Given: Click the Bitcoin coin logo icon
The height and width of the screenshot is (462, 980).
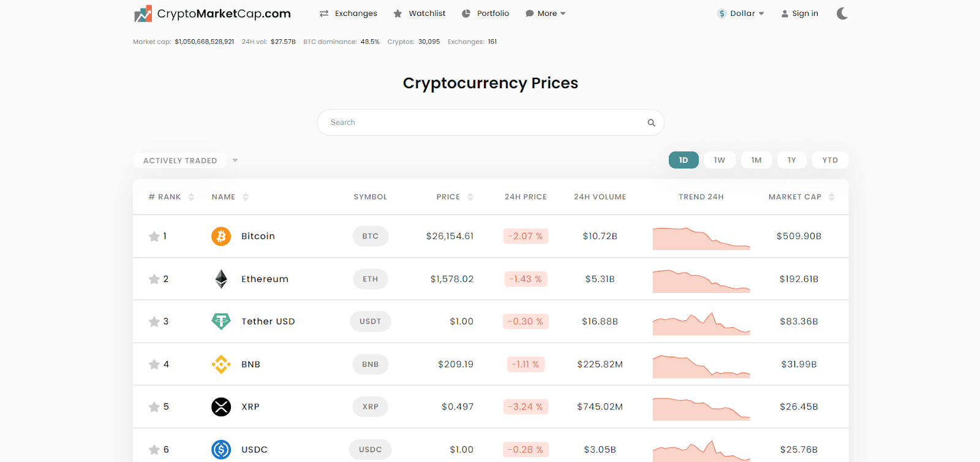Looking at the screenshot, I should (221, 236).
